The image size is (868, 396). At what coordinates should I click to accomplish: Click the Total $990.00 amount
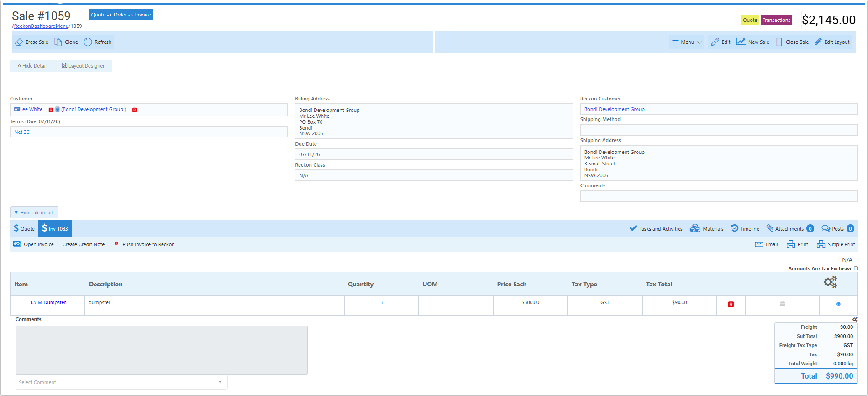tap(839, 376)
